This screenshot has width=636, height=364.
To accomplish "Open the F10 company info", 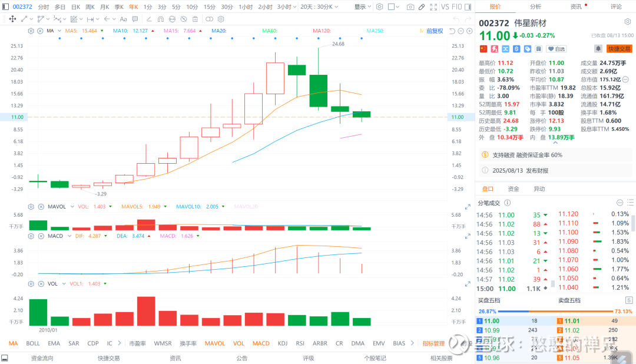I will tap(457, 7).
